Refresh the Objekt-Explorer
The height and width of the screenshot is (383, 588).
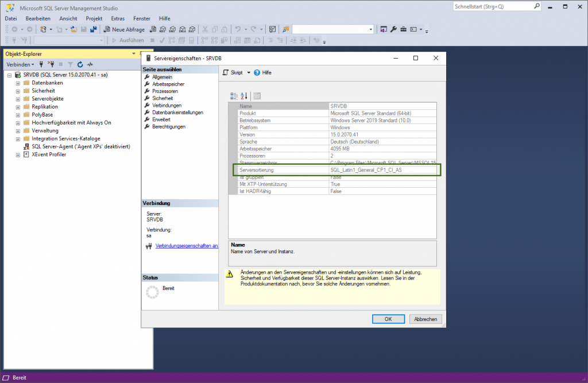(x=80, y=64)
